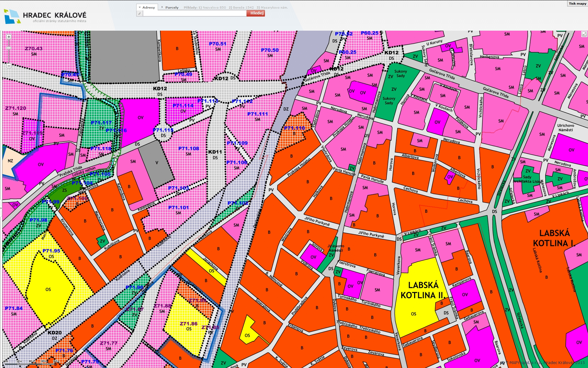Image resolution: width=588 pixels, height=368 pixels.
Task: Click the map scale bar
Action: coord(32,362)
